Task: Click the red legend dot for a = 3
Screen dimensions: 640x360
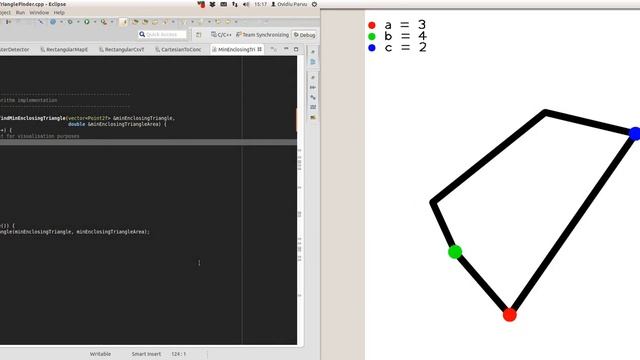Action: pyautogui.click(x=371, y=25)
